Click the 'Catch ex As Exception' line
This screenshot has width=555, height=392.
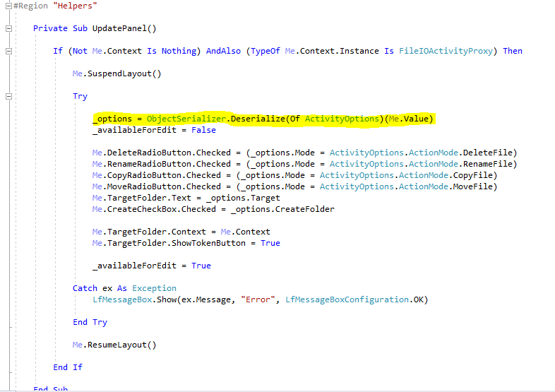[x=124, y=288]
